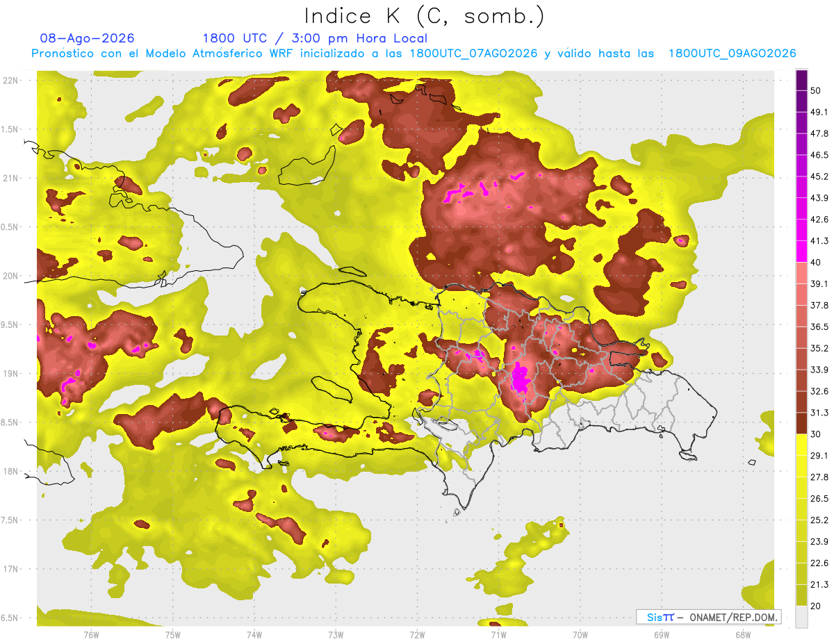Select the dark brown legend band between 30 and 31.3

click(801, 423)
